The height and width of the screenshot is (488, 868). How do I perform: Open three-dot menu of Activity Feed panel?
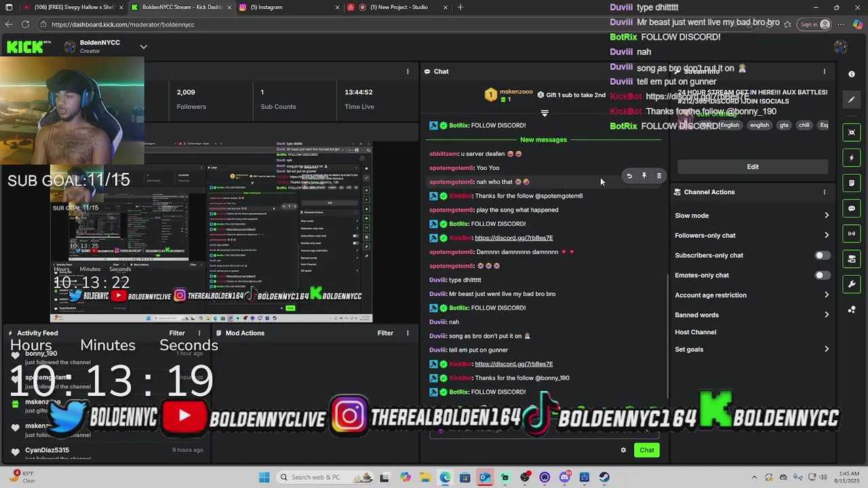[199, 333]
